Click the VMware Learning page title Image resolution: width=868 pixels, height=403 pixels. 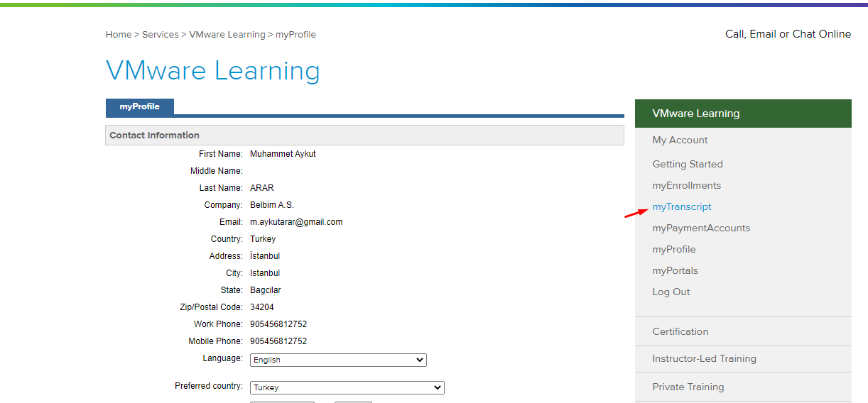(x=213, y=71)
